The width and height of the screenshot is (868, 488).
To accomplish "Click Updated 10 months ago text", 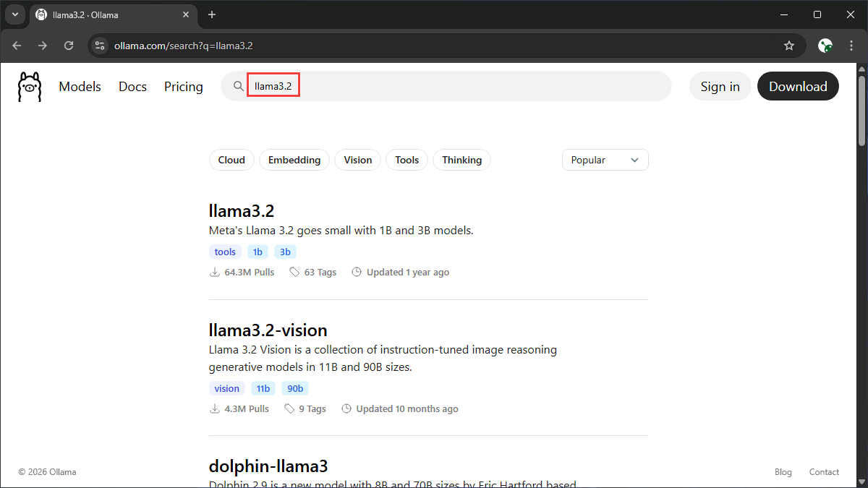I will tap(407, 408).
